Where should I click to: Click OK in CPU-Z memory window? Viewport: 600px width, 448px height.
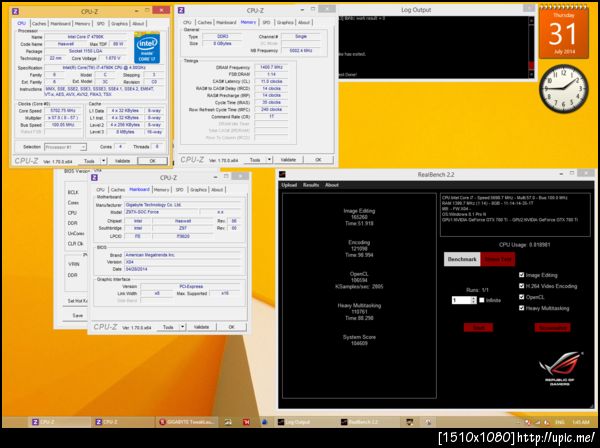[x=318, y=160]
